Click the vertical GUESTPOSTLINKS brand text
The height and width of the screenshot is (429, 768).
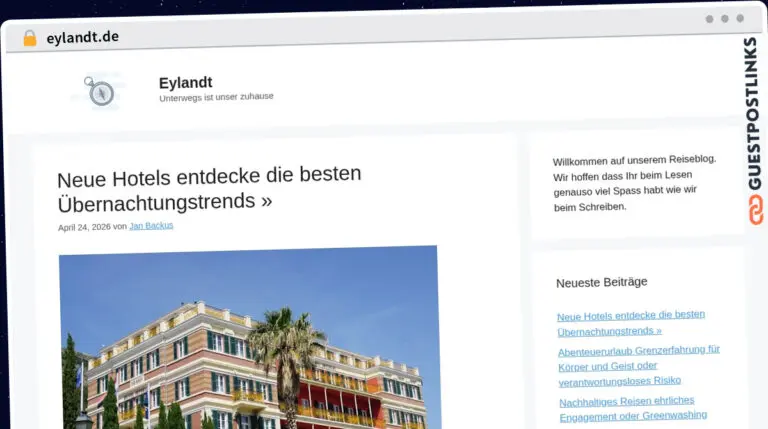click(754, 113)
